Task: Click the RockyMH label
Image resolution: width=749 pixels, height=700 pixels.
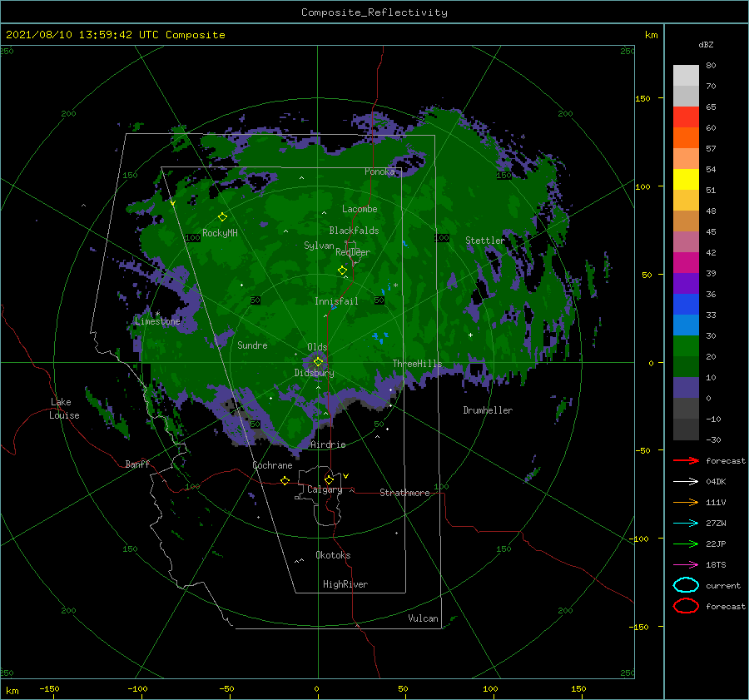Action: point(220,233)
